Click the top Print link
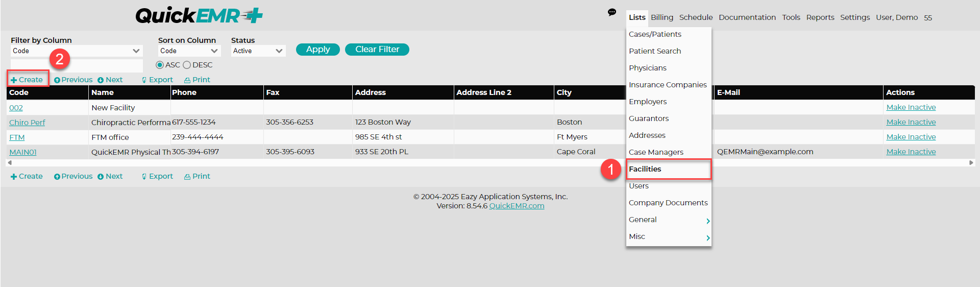 pos(197,80)
